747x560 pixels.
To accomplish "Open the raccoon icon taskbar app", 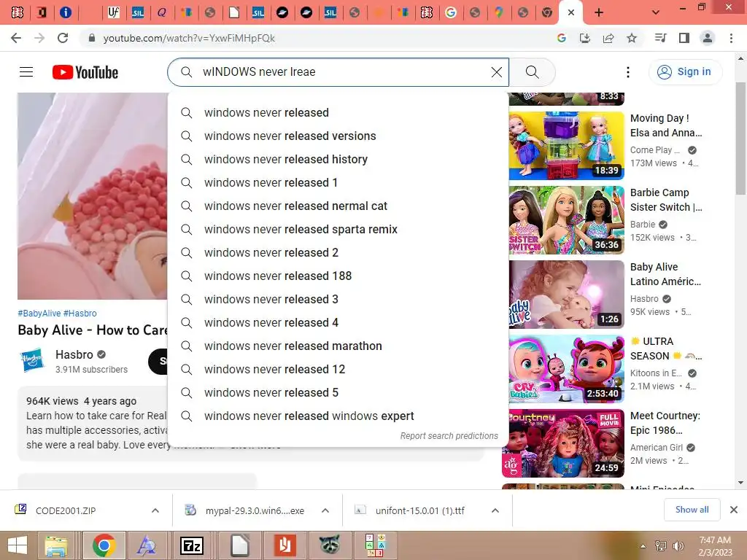I will coord(330,545).
